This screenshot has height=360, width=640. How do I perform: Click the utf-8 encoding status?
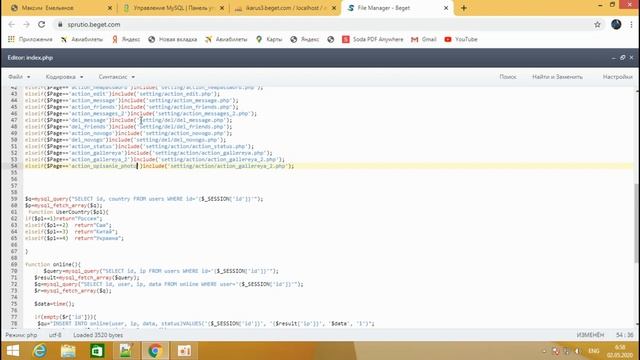tap(55, 335)
